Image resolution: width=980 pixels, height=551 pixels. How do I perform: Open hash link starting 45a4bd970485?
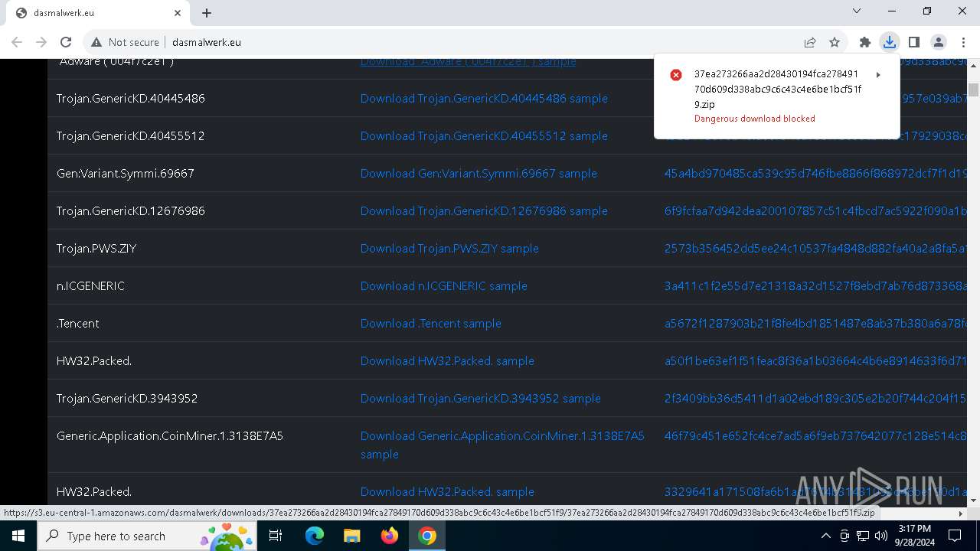[815, 173]
